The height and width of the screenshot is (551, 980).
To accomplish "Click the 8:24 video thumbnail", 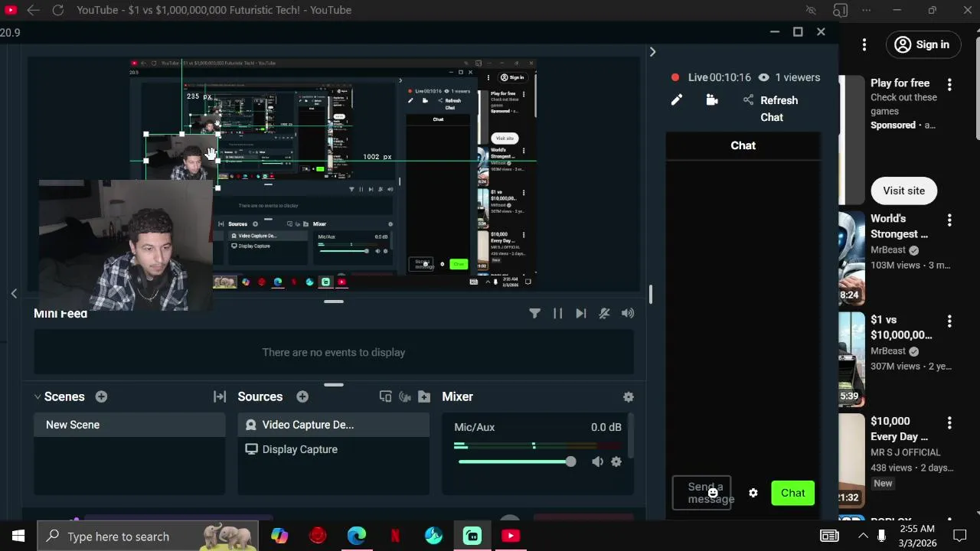I will click(x=851, y=259).
